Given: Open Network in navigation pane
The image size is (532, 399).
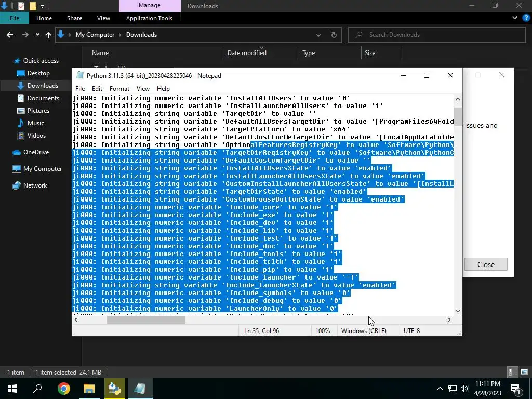Looking at the screenshot, I should 35,185.
